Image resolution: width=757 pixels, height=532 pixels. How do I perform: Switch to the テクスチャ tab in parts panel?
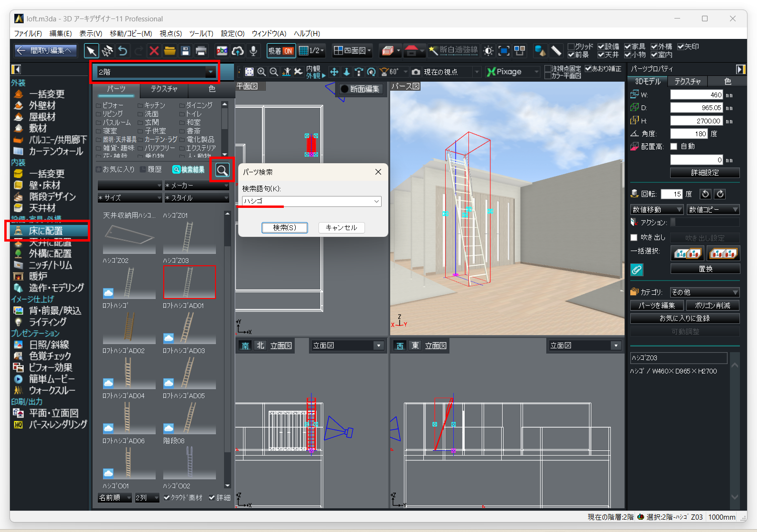click(x=164, y=89)
